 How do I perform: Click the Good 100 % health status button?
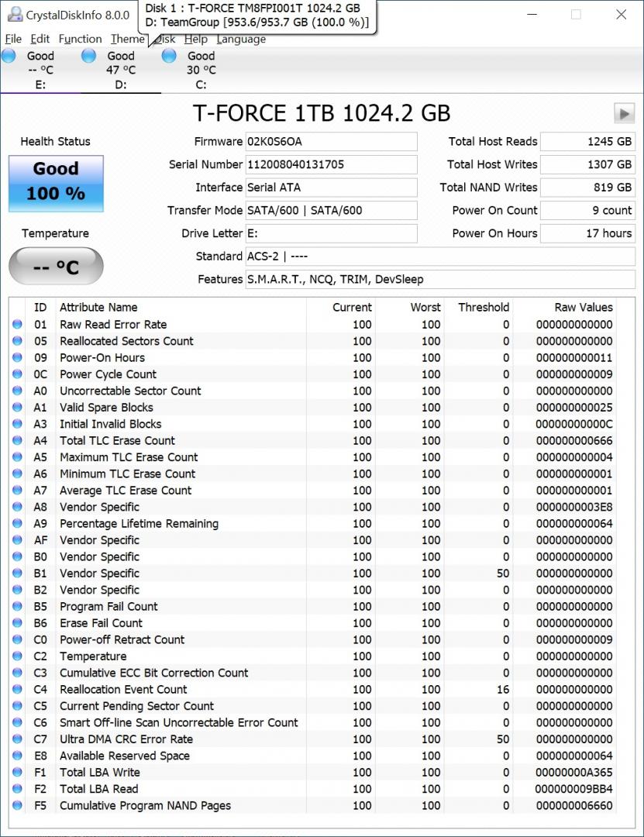(x=56, y=184)
